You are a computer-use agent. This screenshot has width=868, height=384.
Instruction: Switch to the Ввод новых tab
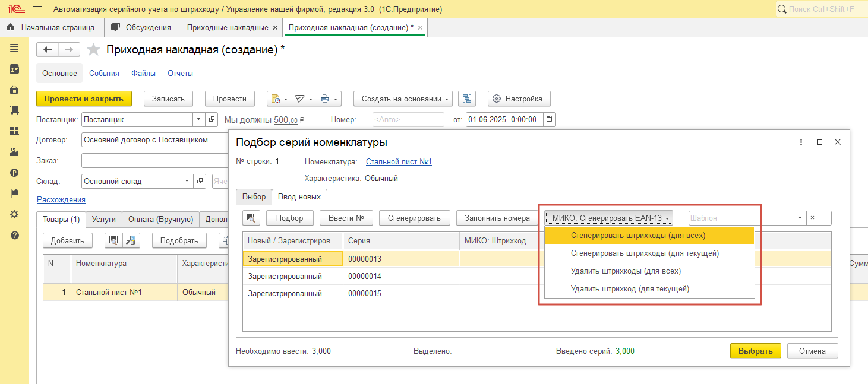click(299, 197)
